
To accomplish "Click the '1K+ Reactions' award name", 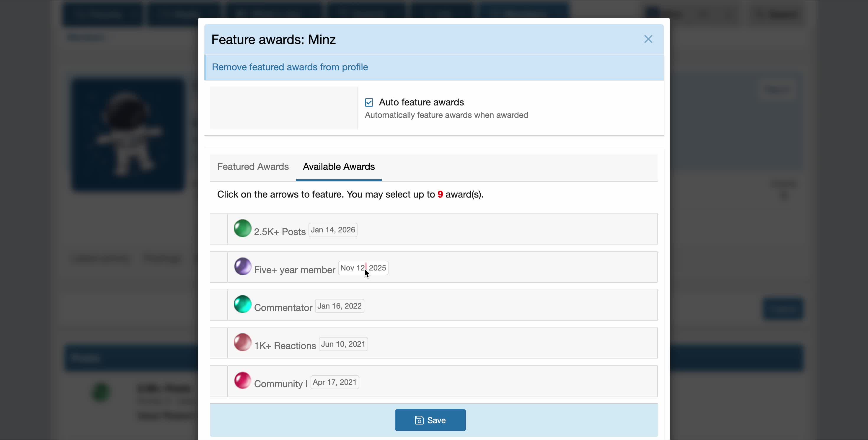I will (x=285, y=346).
